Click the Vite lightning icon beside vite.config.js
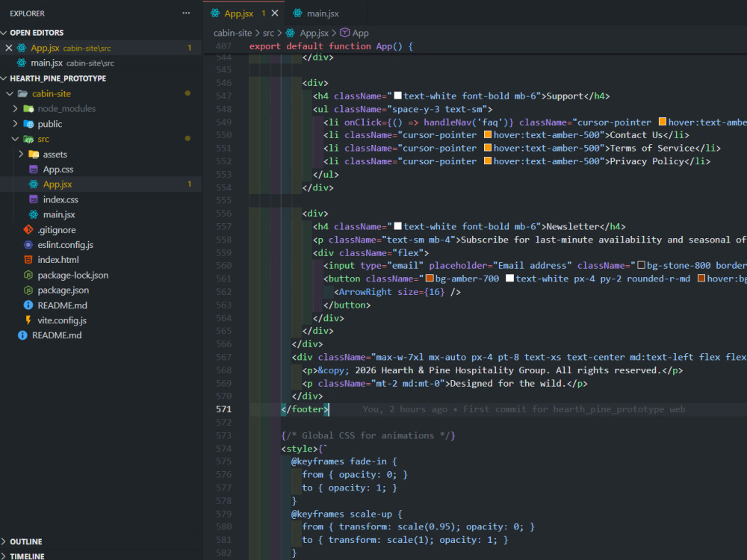 coord(28,320)
